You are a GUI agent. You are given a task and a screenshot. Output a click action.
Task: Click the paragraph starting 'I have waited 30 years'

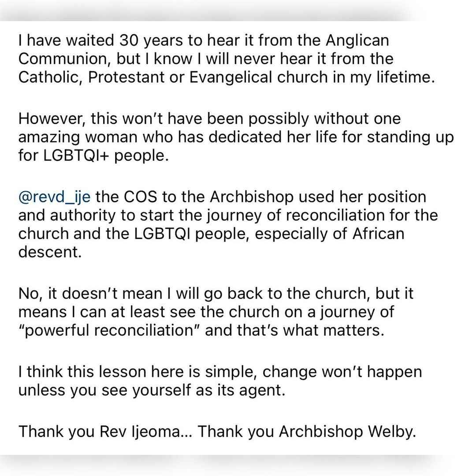(227, 59)
